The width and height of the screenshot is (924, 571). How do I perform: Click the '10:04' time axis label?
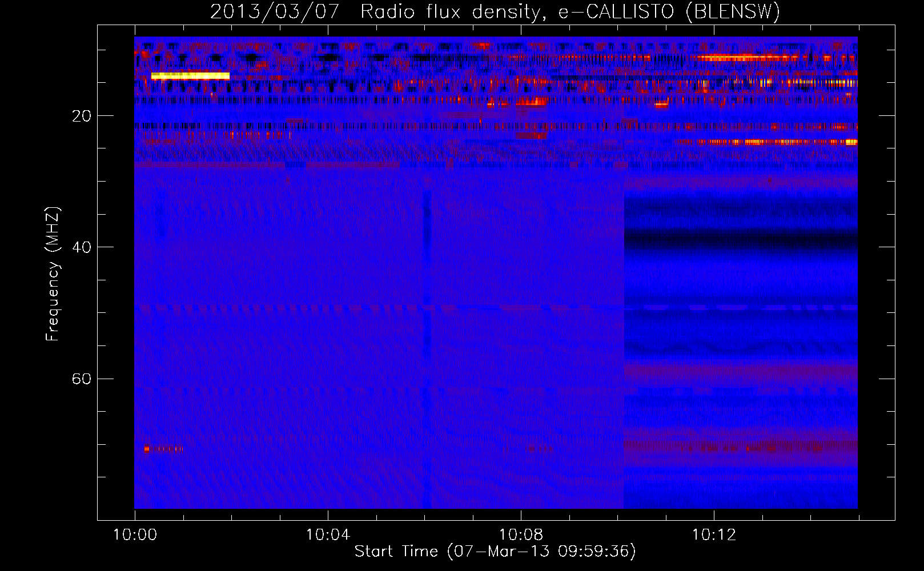[x=328, y=534]
